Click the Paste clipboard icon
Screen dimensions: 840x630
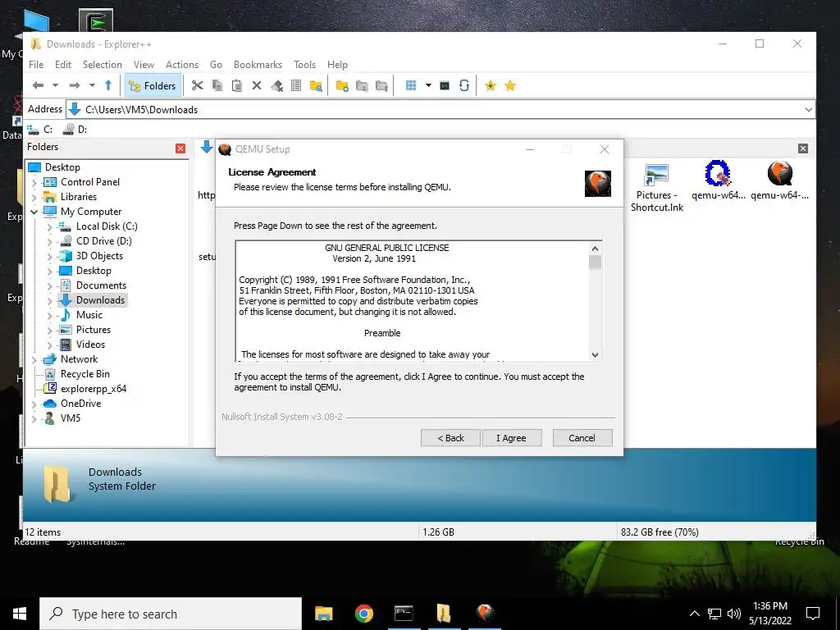pos(237,85)
